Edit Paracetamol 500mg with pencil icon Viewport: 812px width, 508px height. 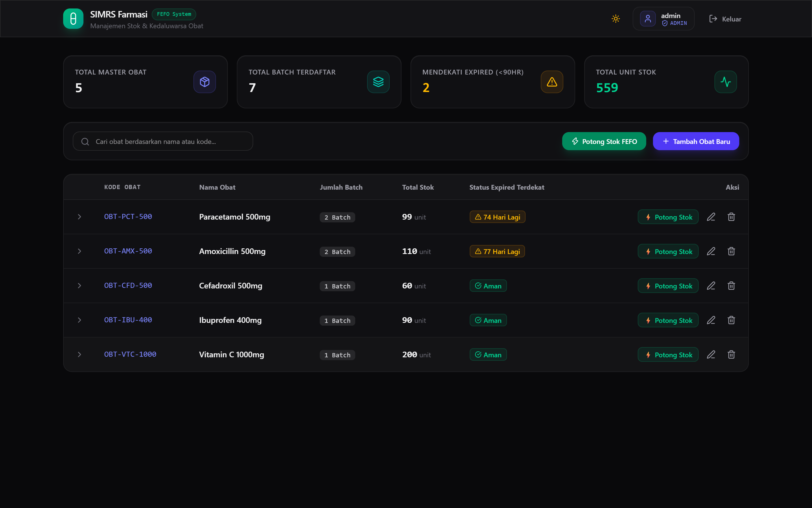pos(711,217)
